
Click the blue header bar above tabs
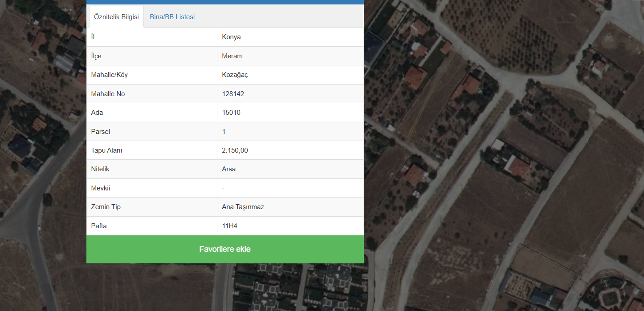[225, 2]
